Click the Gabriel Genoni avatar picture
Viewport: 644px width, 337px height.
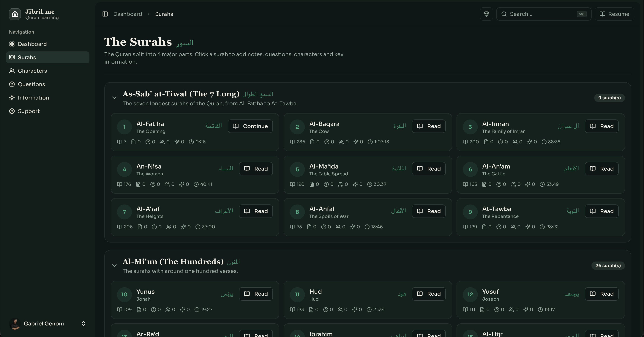click(x=15, y=324)
